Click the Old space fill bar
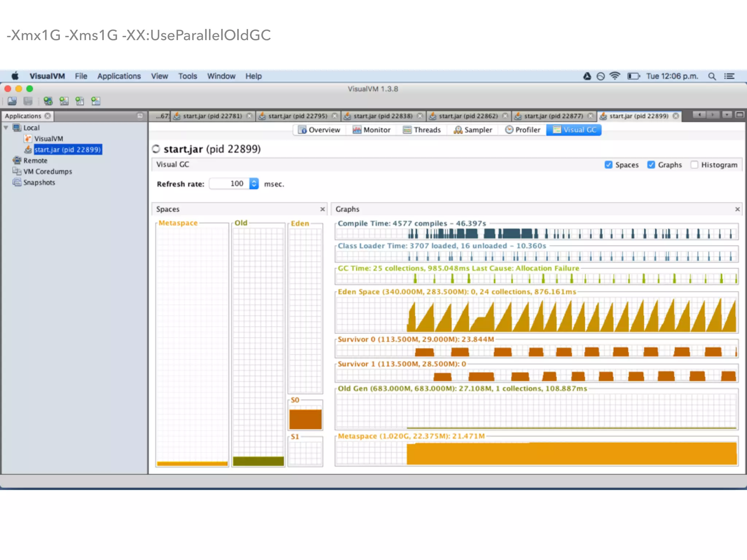The image size is (747, 560). 258,461
